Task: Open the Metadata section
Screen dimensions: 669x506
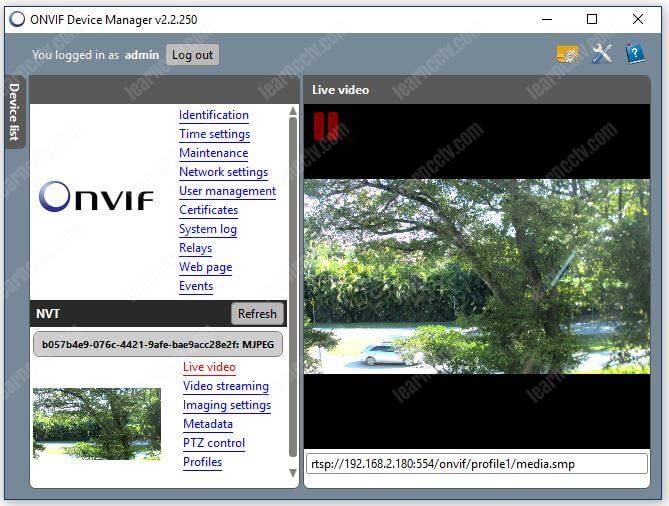Action: pos(208,424)
